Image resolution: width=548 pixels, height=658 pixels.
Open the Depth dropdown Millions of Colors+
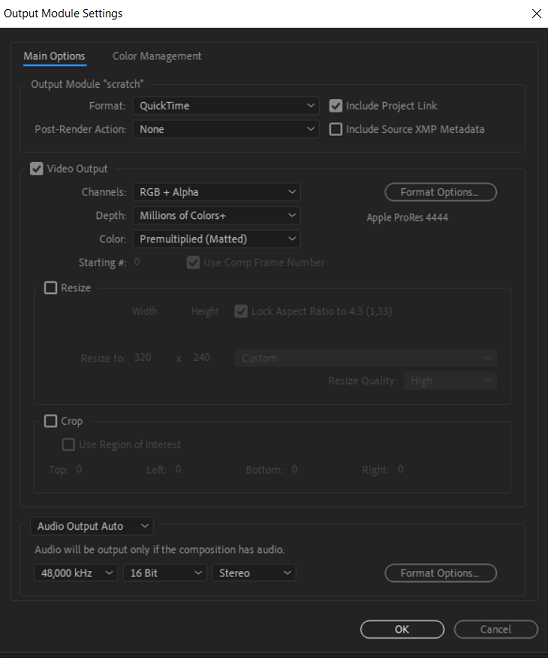[x=217, y=216]
